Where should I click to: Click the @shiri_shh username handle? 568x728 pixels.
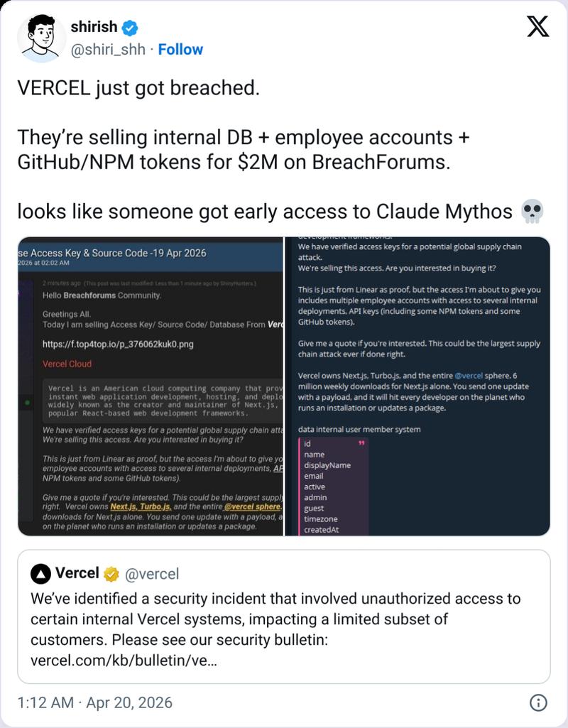[x=108, y=50]
